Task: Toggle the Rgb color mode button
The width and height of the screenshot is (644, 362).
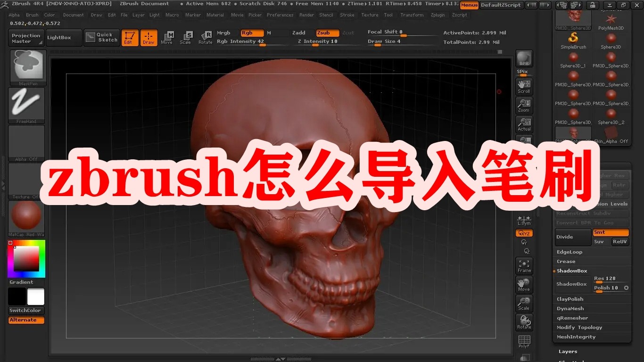Action: pos(252,33)
